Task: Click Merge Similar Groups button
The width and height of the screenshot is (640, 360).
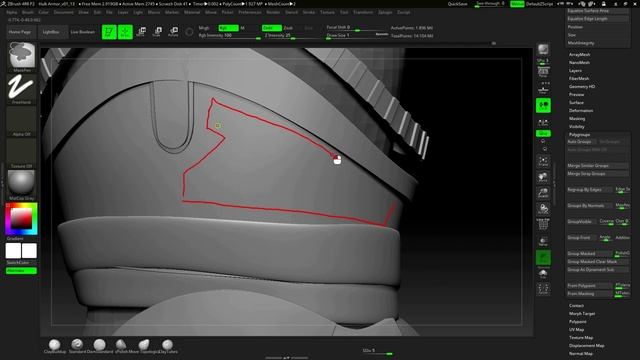Action: tap(597, 166)
